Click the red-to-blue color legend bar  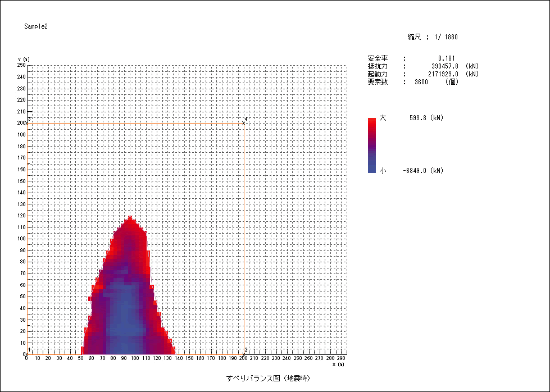[x=371, y=145]
